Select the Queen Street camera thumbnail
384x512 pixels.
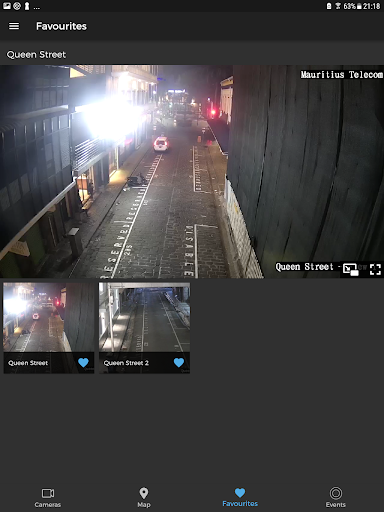coord(49,317)
